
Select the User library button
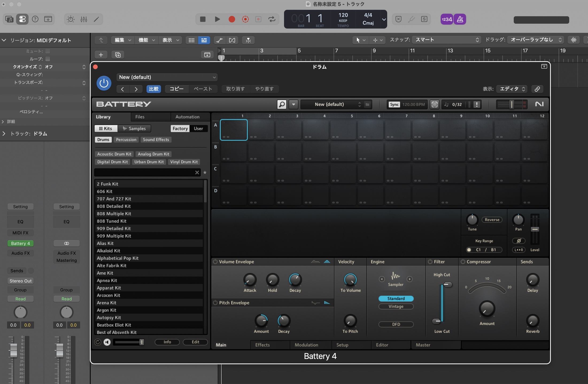[198, 129]
